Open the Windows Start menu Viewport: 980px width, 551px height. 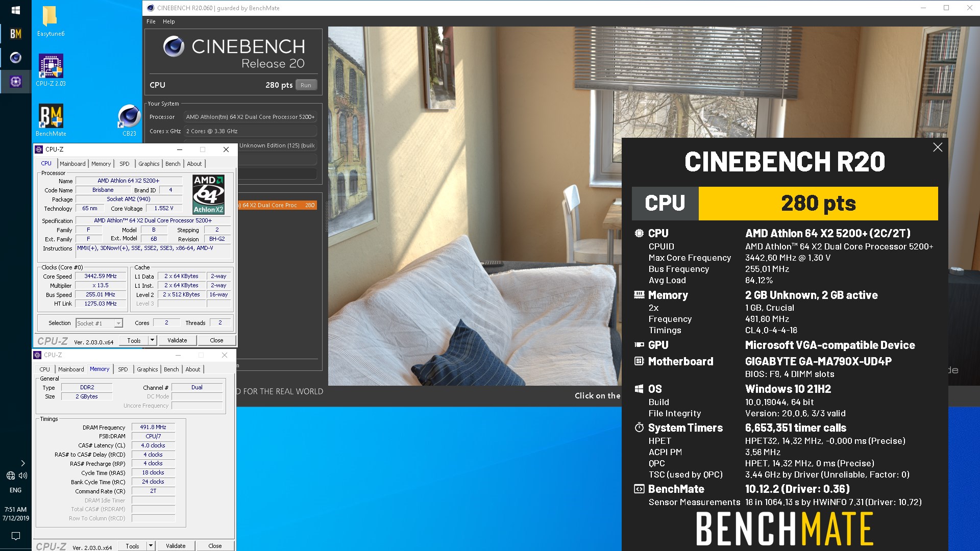pos(15,10)
